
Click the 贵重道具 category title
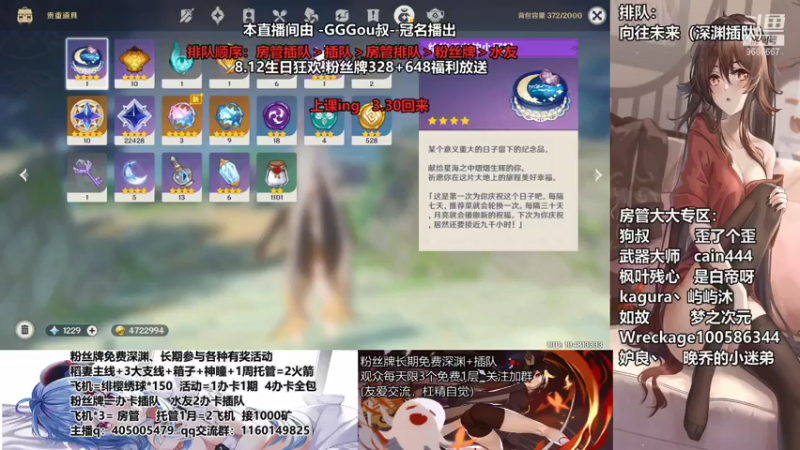(62, 16)
